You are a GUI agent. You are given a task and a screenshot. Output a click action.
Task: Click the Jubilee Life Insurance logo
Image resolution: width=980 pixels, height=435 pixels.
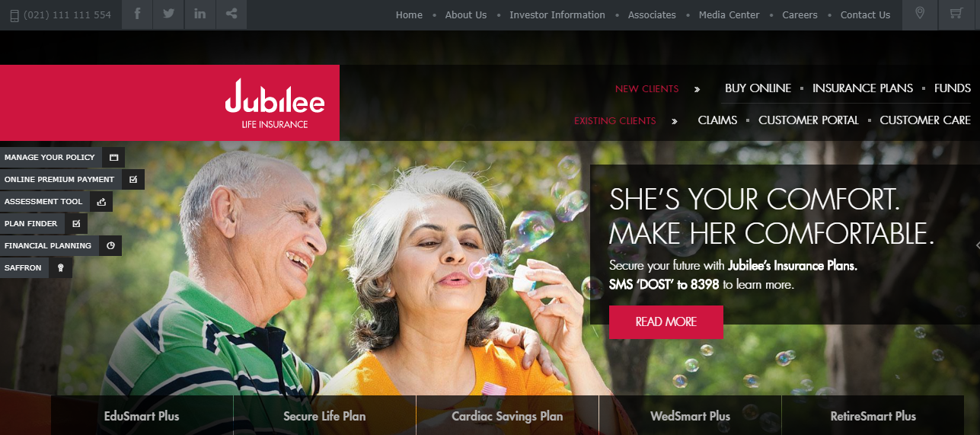pyautogui.click(x=275, y=104)
